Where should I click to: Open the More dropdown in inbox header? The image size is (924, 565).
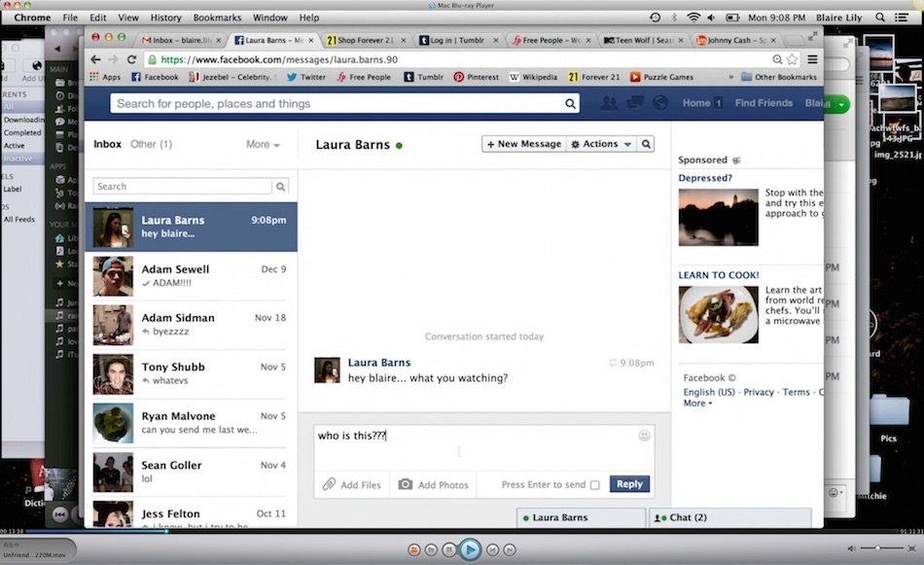point(263,144)
